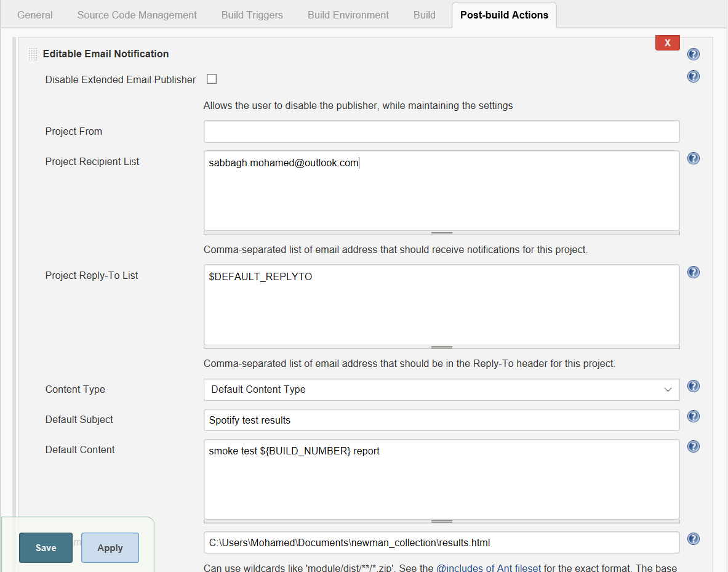Click help icon beside attachments path field

click(694, 539)
